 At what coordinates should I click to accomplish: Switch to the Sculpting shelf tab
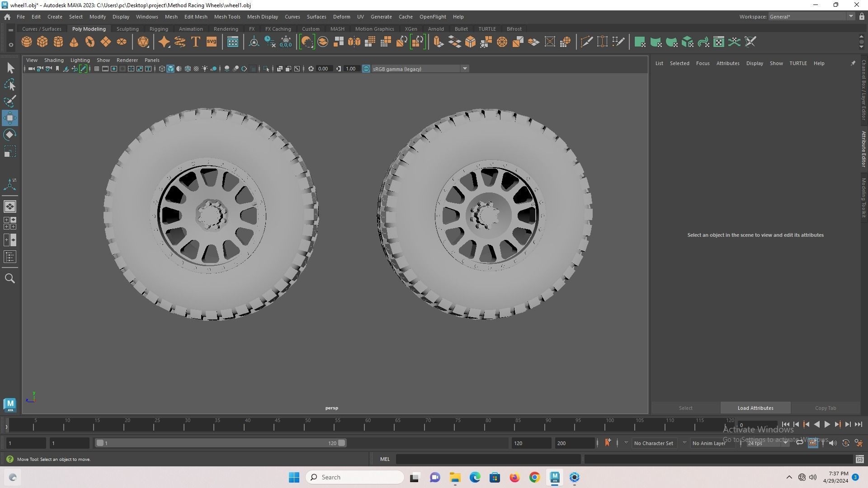pyautogui.click(x=127, y=29)
